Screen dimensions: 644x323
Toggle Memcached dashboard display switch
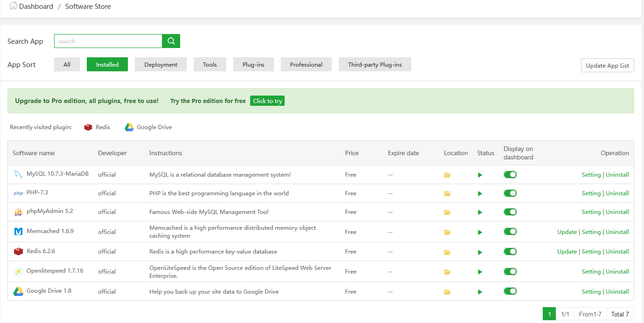point(510,232)
